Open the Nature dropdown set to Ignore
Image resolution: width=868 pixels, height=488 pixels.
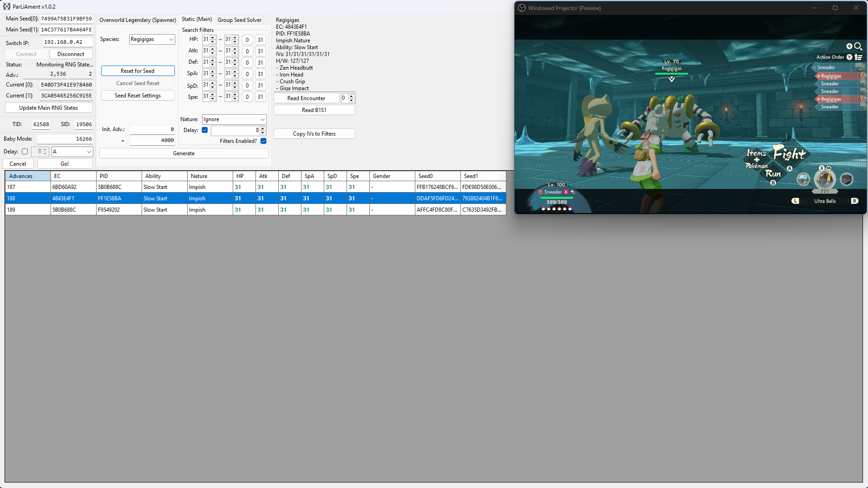[x=234, y=119]
